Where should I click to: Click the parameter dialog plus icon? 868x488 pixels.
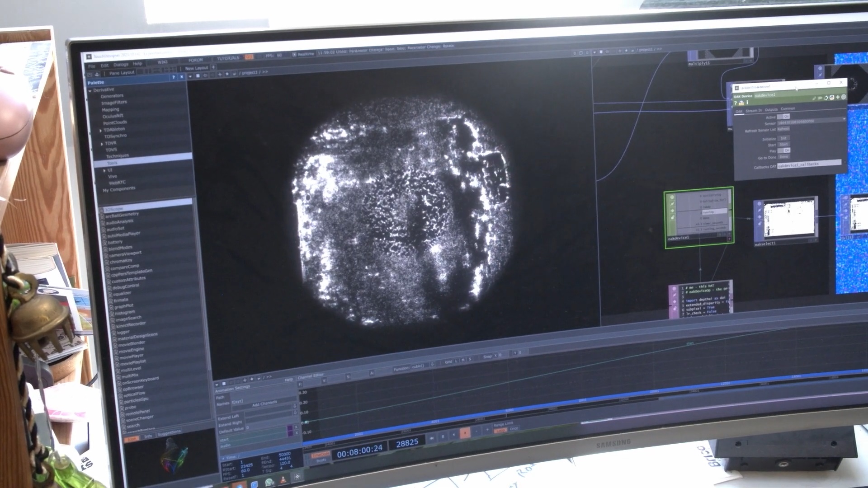tap(838, 97)
